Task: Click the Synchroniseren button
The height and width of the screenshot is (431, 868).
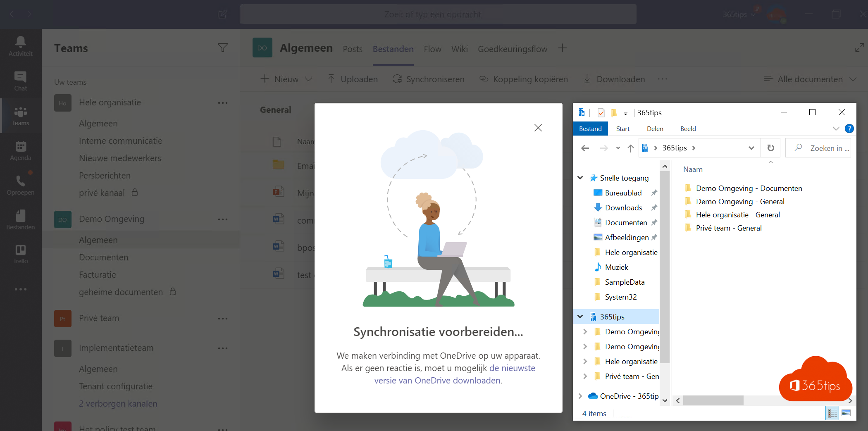Action: pos(429,79)
